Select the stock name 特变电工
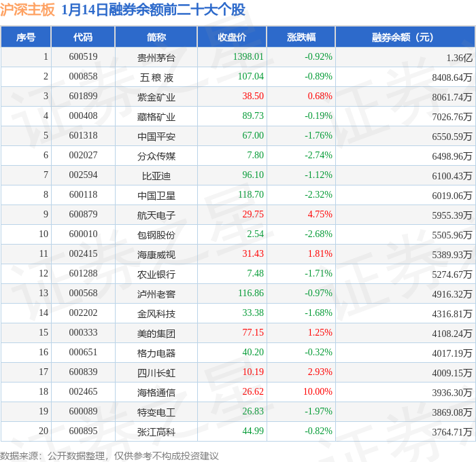The image size is (476, 462). click(156, 412)
